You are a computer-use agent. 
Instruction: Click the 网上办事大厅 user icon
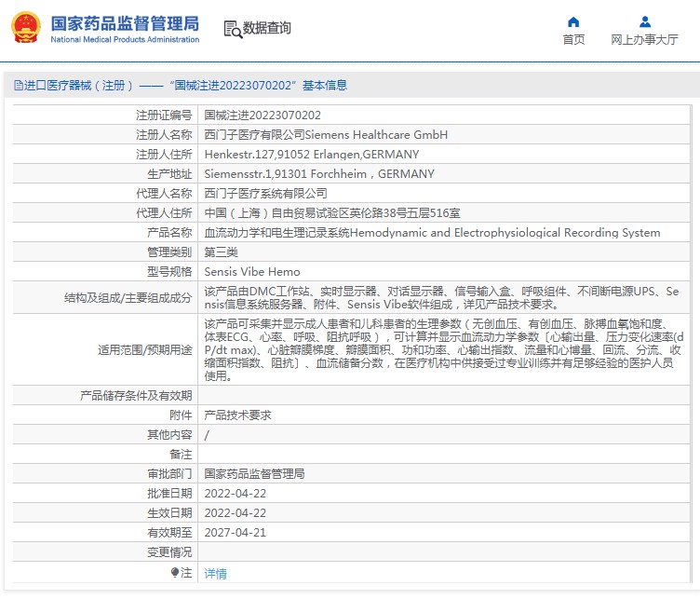click(644, 21)
